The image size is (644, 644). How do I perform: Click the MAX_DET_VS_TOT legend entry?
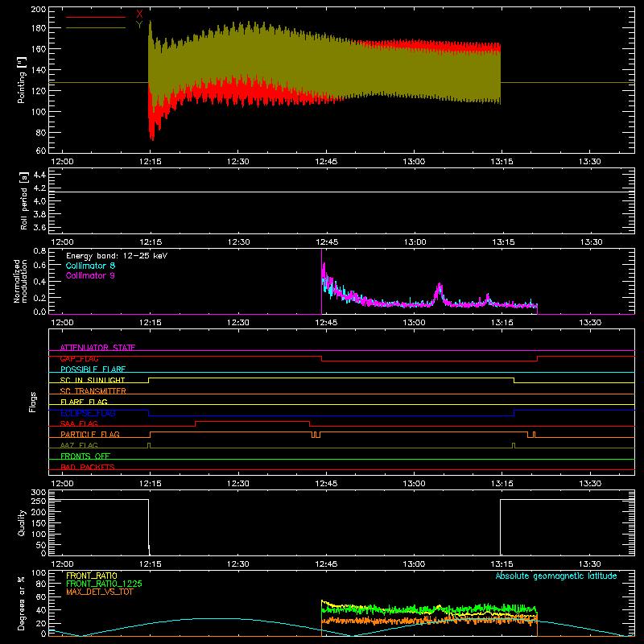click(x=100, y=592)
